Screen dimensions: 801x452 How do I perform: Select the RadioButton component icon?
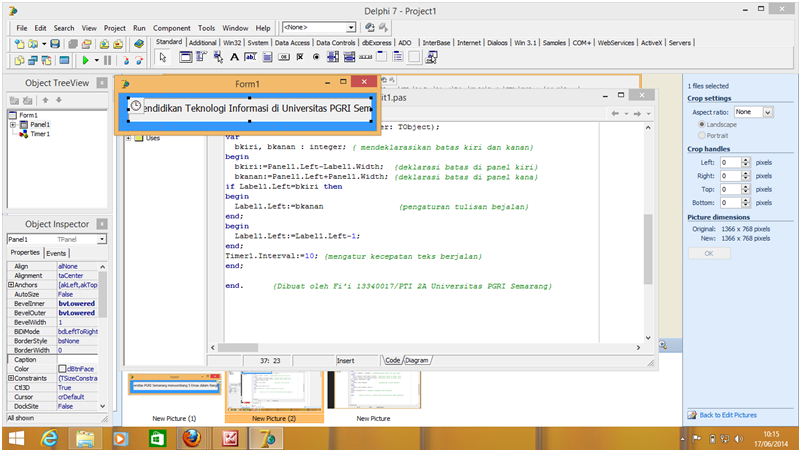316,57
